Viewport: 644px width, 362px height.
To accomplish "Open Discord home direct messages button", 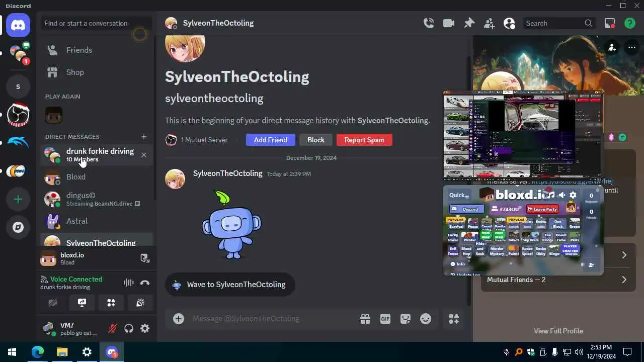I will pos(18,25).
